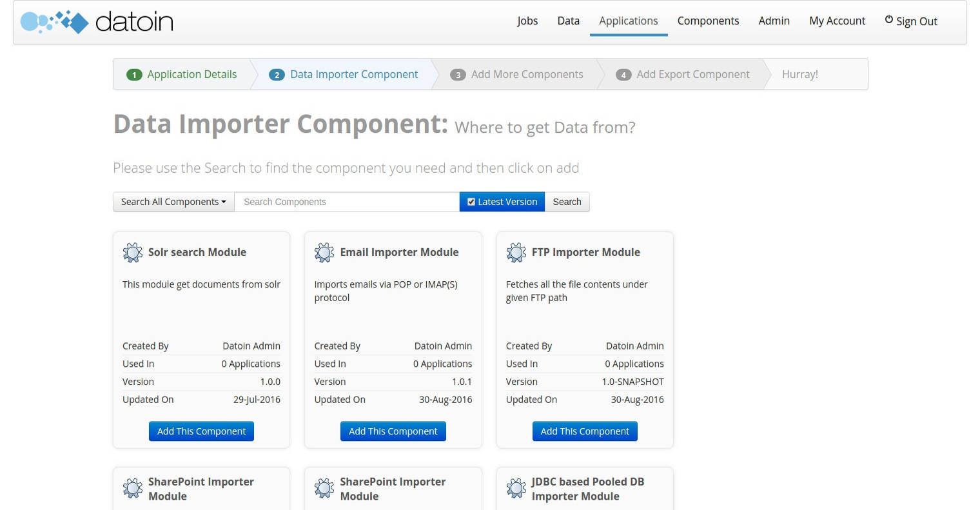Open My Account

click(838, 21)
